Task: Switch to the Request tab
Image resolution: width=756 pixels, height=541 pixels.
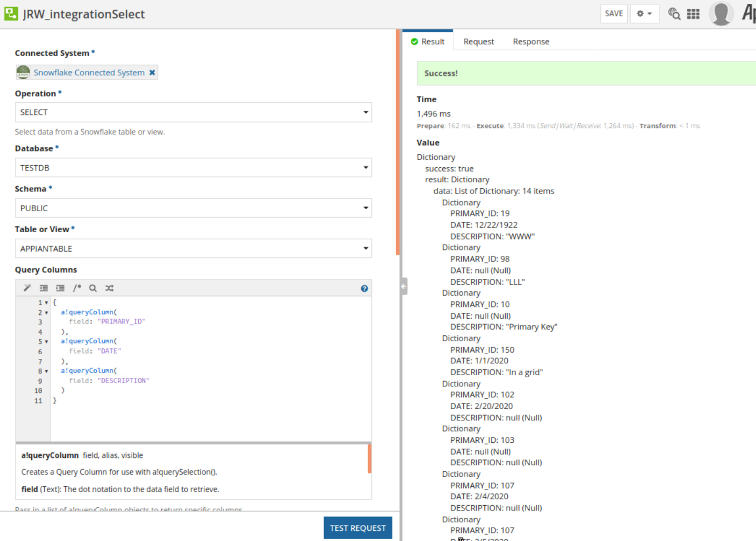Action: 479,42
